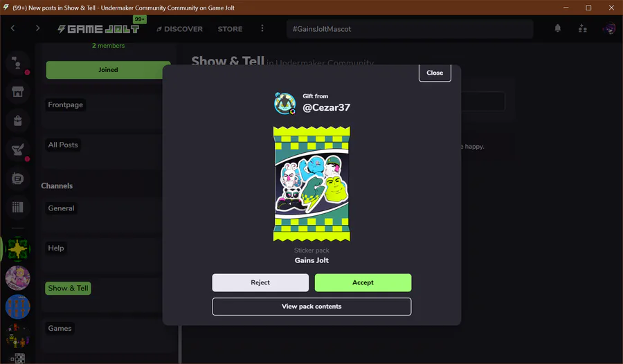Open notifications bell
This screenshot has width=623, height=364.
click(558, 28)
